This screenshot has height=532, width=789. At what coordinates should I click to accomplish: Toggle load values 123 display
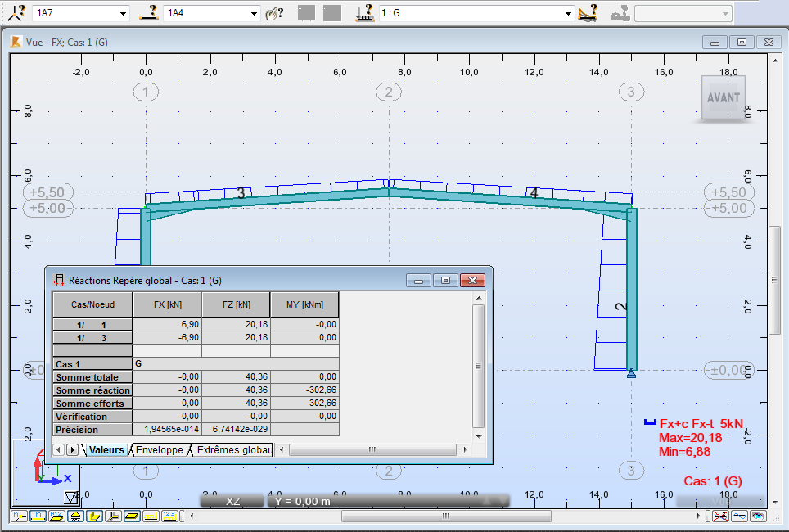[169, 516]
